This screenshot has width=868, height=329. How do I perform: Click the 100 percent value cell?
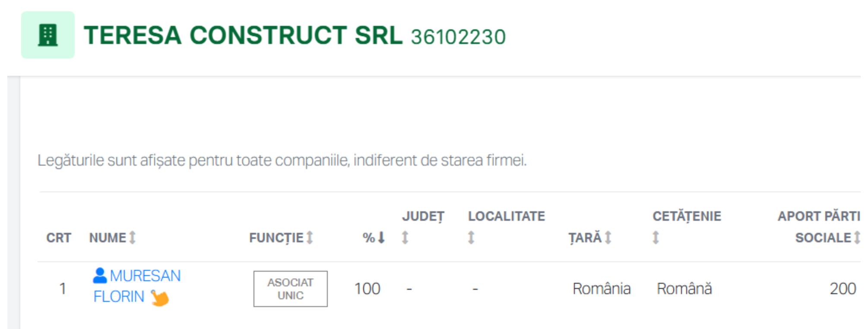click(x=367, y=289)
